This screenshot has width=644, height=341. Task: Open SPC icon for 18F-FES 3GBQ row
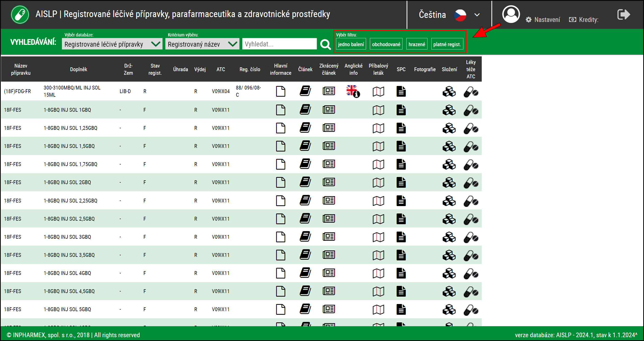[401, 237]
